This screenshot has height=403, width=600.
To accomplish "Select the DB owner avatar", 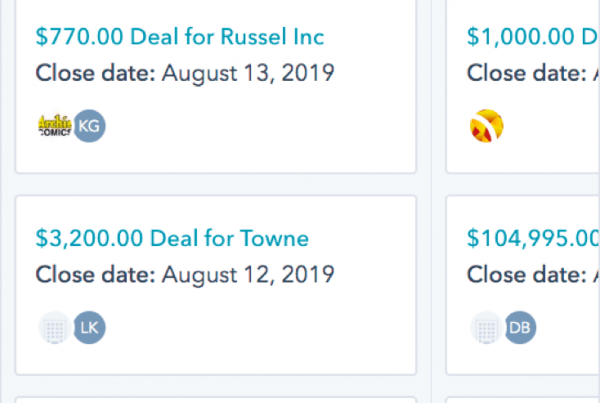I will pyautogui.click(x=520, y=326).
